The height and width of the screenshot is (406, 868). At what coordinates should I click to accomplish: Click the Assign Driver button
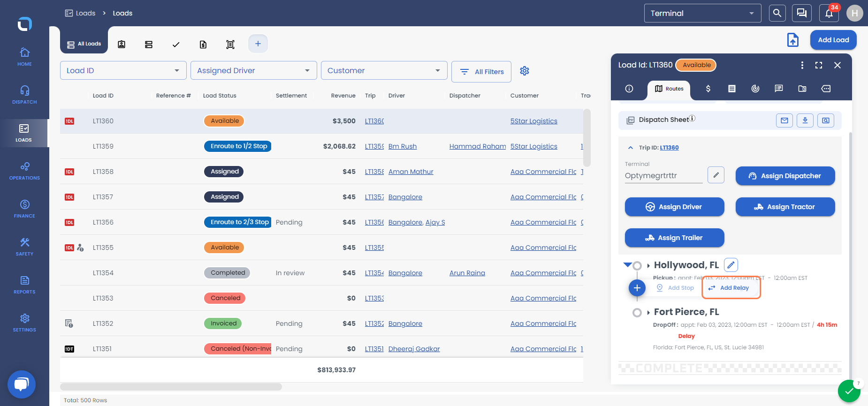(675, 207)
